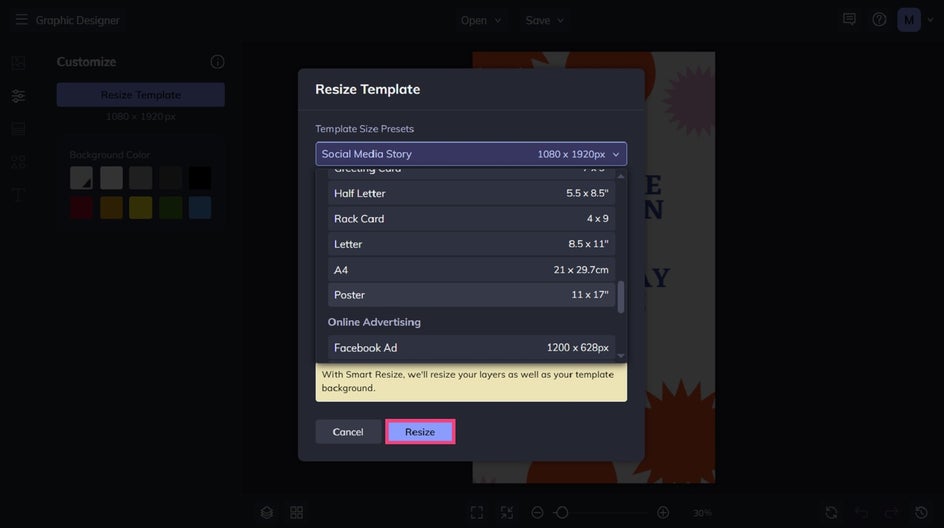Select the image manager sidebar icon
The width and height of the screenshot is (944, 528).
point(18,63)
